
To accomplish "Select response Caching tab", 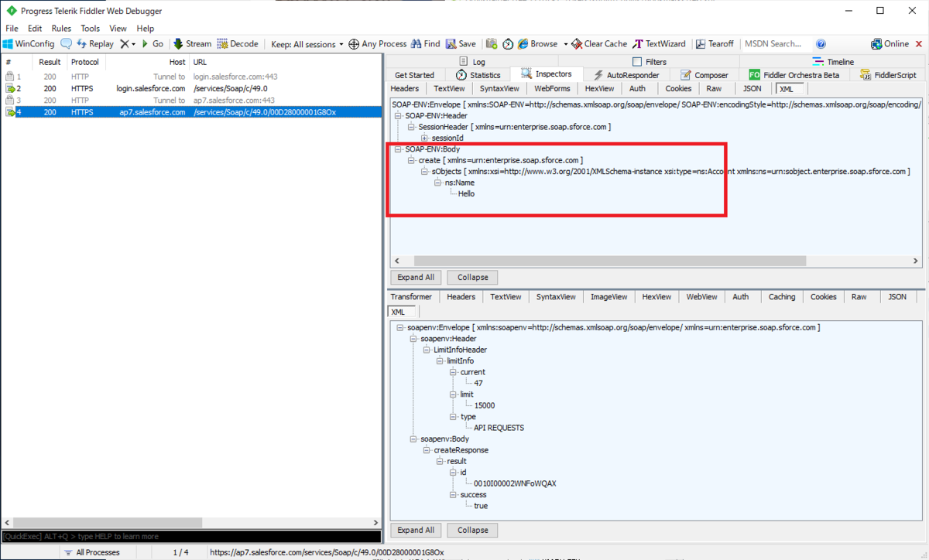I will click(781, 297).
